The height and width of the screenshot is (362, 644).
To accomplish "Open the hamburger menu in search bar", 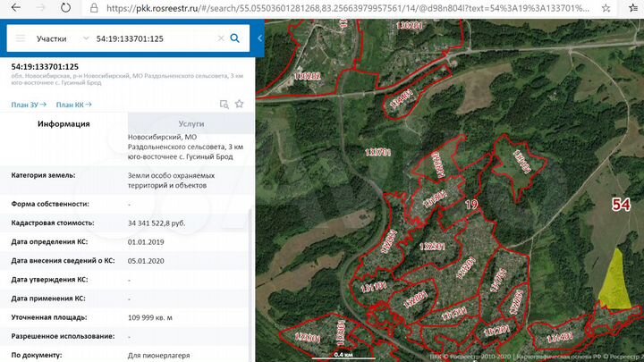I will (x=21, y=39).
